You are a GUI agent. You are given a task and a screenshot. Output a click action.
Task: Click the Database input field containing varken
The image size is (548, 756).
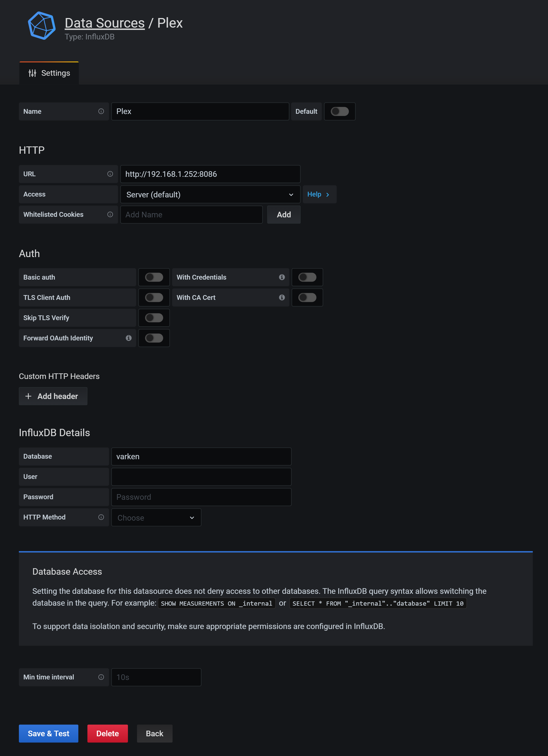pos(201,456)
